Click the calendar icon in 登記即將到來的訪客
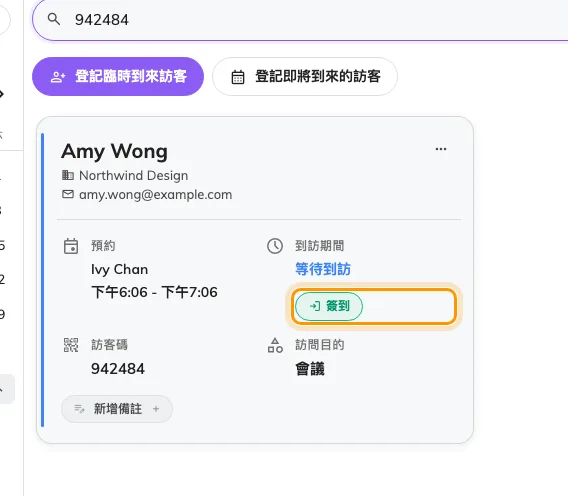This screenshot has height=496, width=568. 238,77
